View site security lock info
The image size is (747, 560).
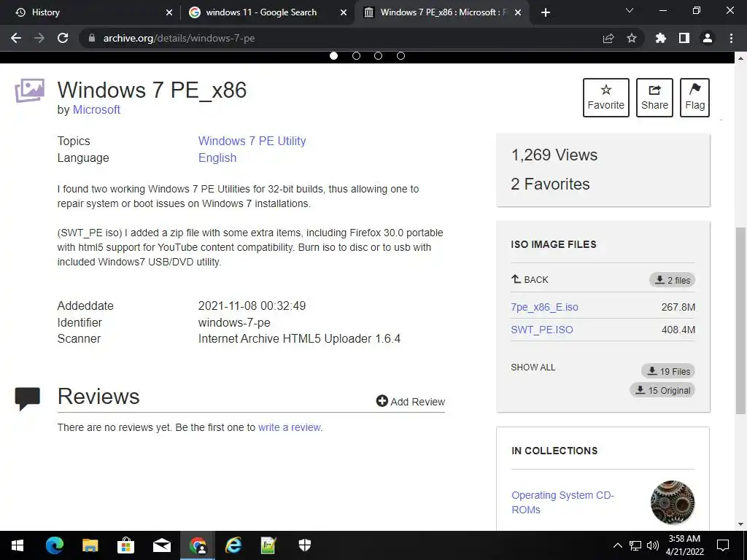pos(92,38)
